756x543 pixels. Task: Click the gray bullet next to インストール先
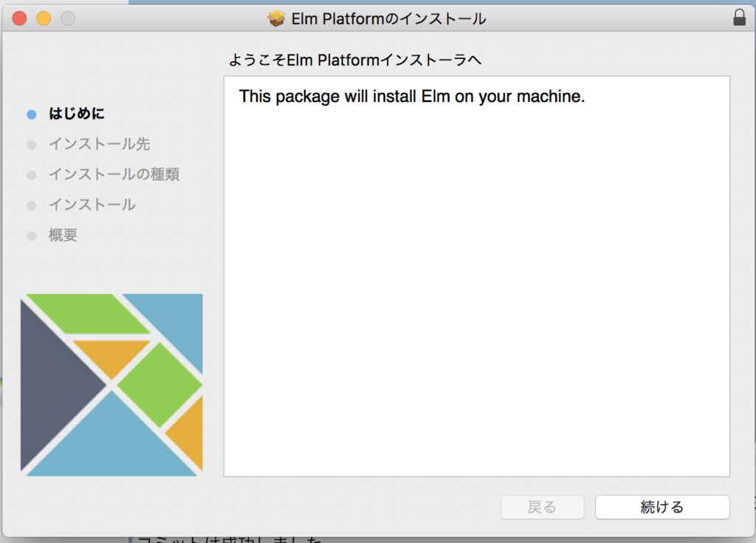(31, 145)
